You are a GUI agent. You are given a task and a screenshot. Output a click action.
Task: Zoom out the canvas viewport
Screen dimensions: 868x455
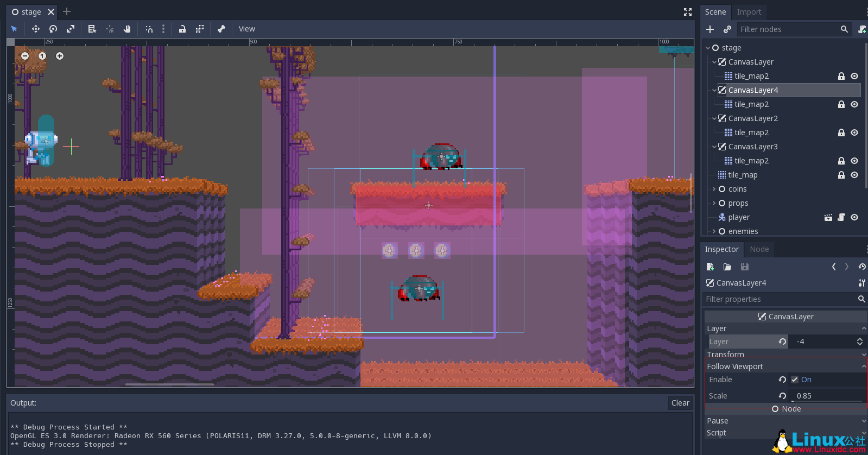(25, 56)
